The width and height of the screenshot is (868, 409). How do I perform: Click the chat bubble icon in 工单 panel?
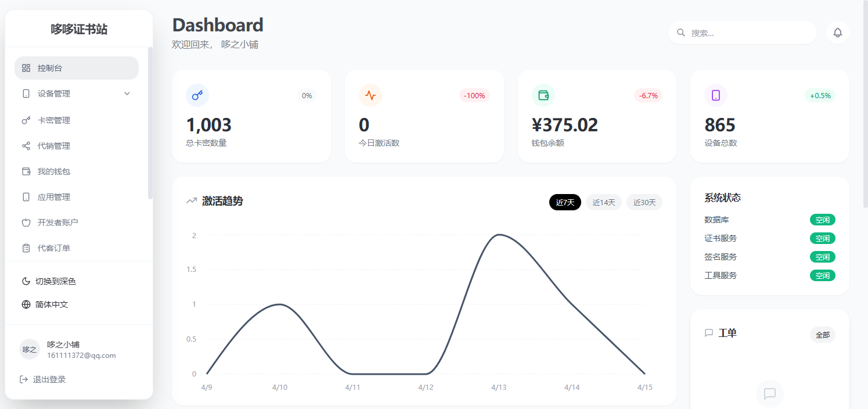[770, 393]
